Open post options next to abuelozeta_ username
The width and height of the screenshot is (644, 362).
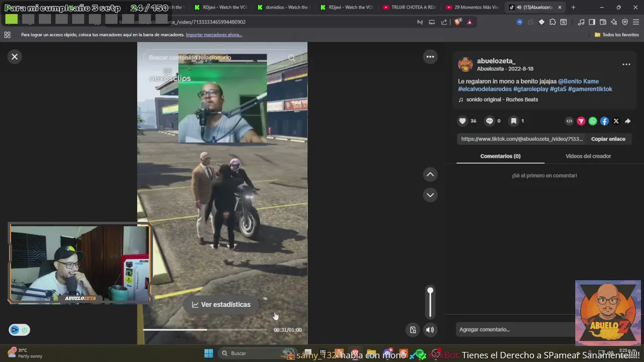(626, 64)
